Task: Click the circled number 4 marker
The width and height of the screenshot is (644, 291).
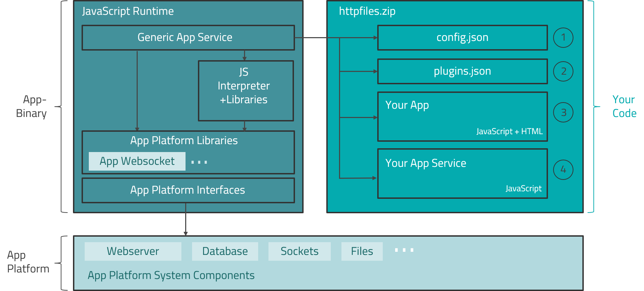Action: 563,170
